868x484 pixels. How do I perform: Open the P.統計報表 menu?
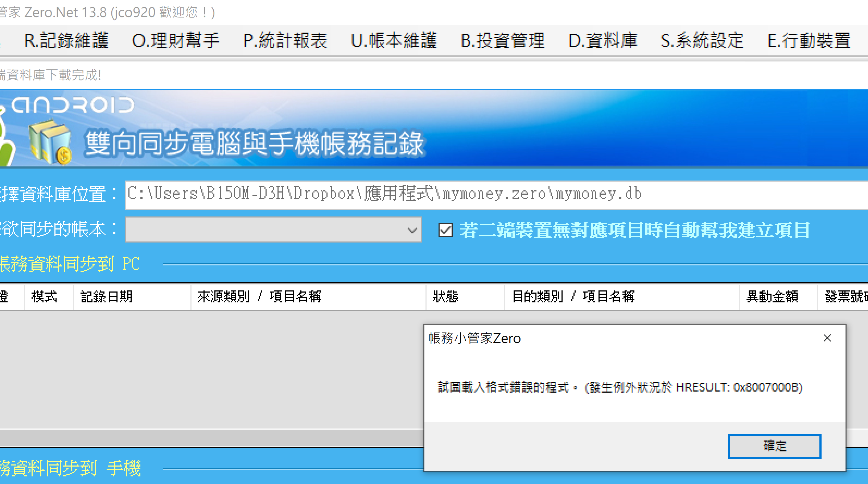(x=285, y=40)
